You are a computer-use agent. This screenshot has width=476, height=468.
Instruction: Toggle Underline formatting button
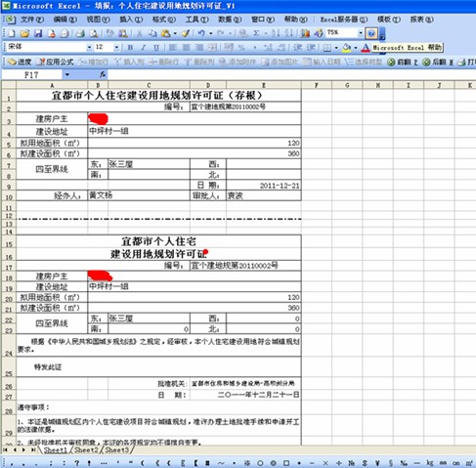[x=156, y=48]
